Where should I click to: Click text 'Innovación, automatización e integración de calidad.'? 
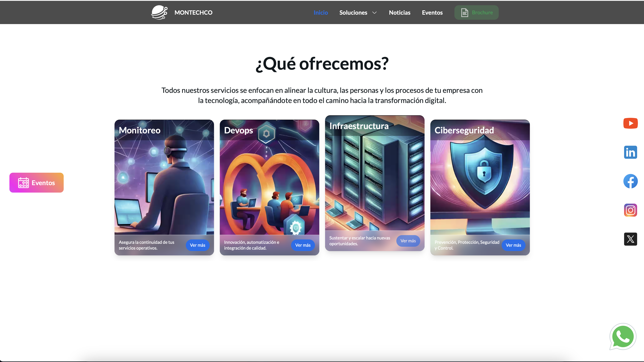[251, 245]
